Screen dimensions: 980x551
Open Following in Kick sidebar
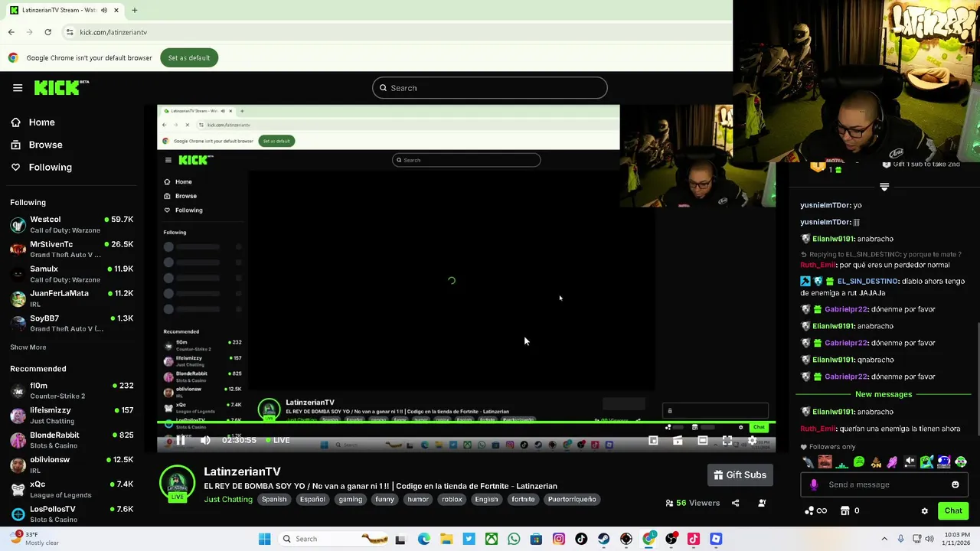(x=41, y=167)
